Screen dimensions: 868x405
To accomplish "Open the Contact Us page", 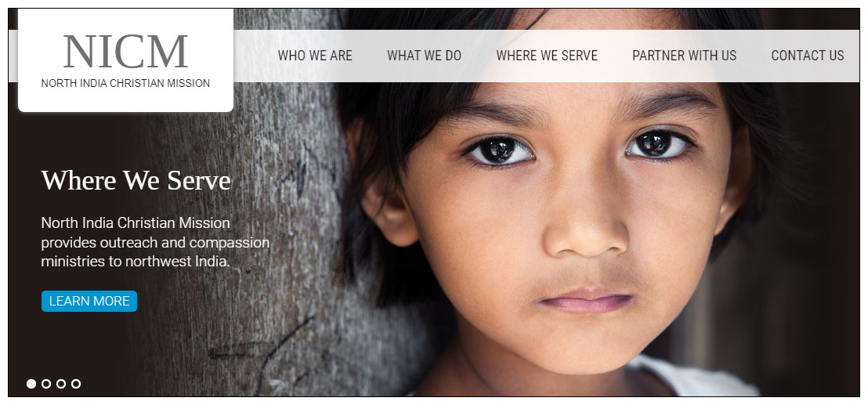I will [808, 56].
